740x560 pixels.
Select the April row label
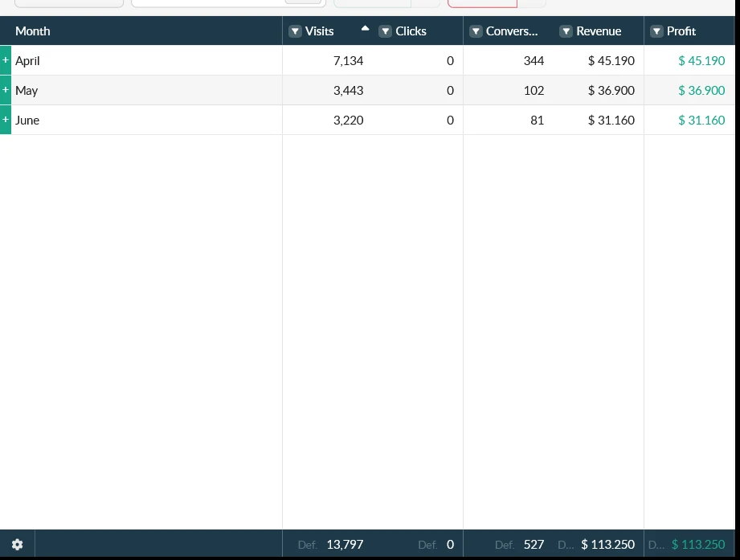[x=27, y=61]
